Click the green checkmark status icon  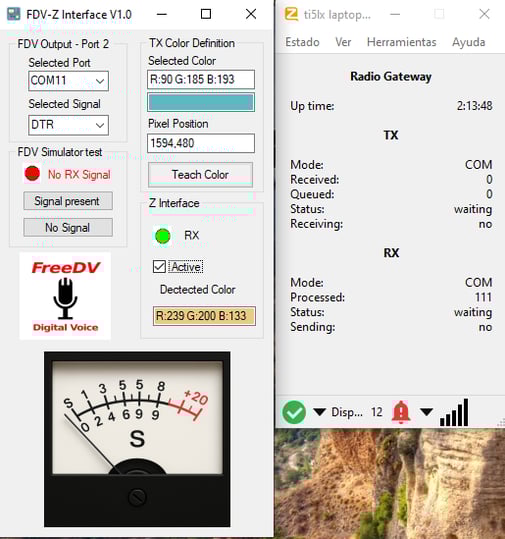294,412
